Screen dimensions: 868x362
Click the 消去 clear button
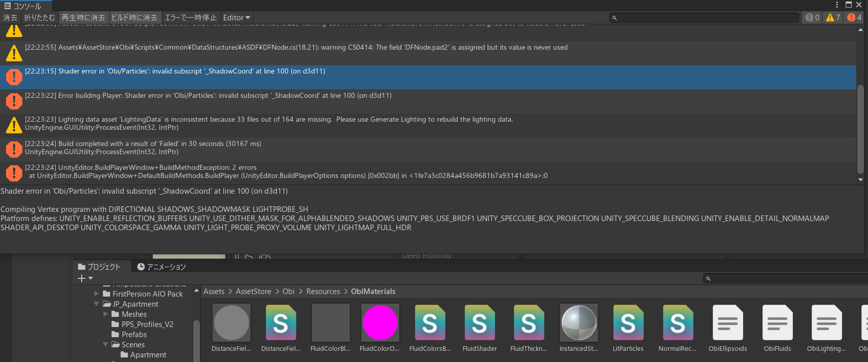pyautogui.click(x=10, y=18)
